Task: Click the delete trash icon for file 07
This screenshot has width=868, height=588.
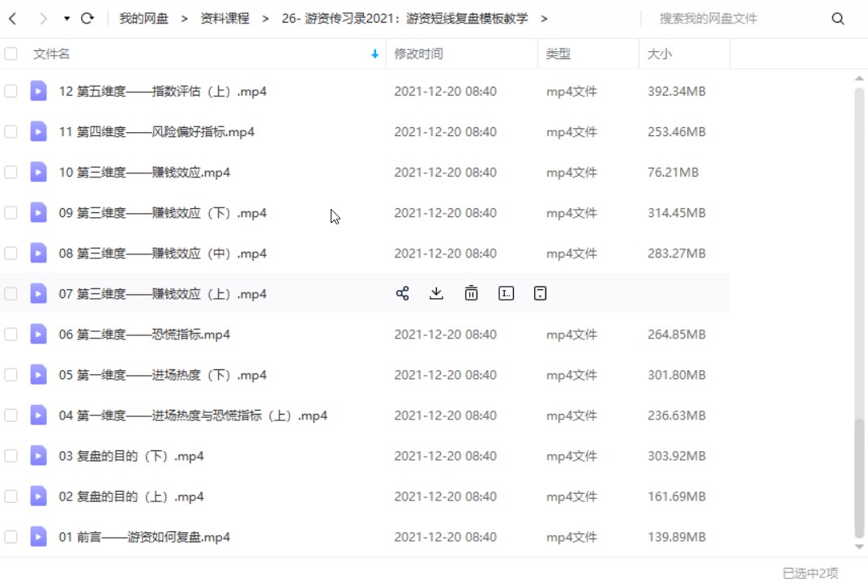Action: 471,293
